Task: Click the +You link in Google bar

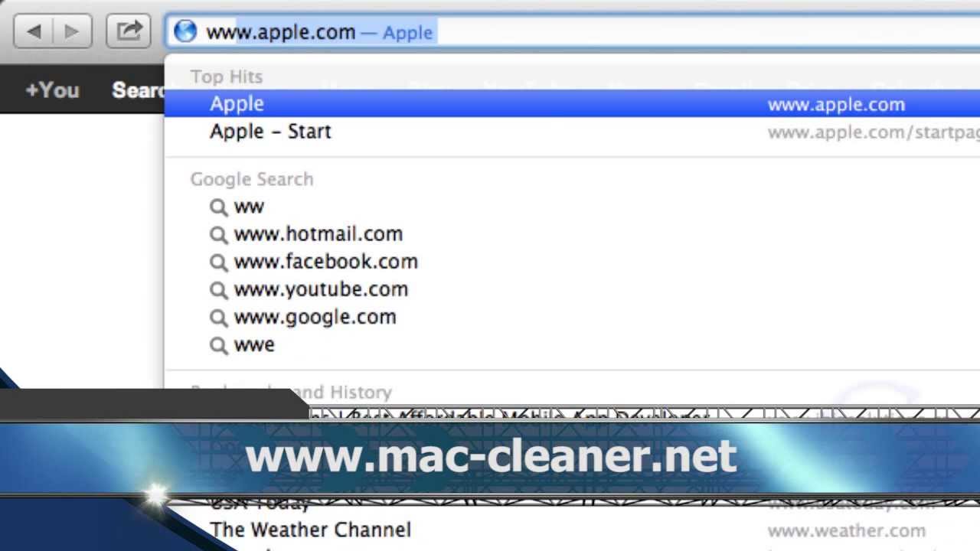Action: click(52, 90)
